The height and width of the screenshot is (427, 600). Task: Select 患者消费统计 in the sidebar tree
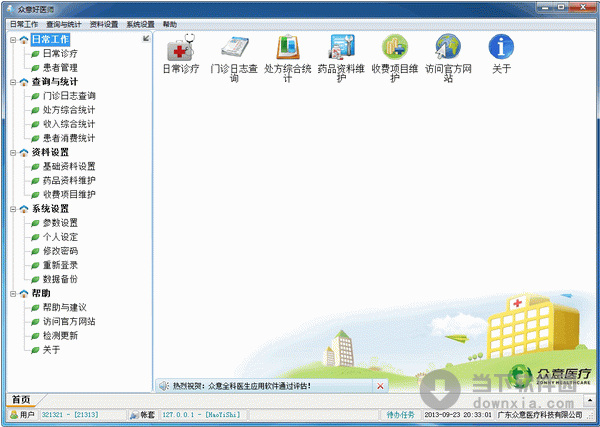[69, 138]
